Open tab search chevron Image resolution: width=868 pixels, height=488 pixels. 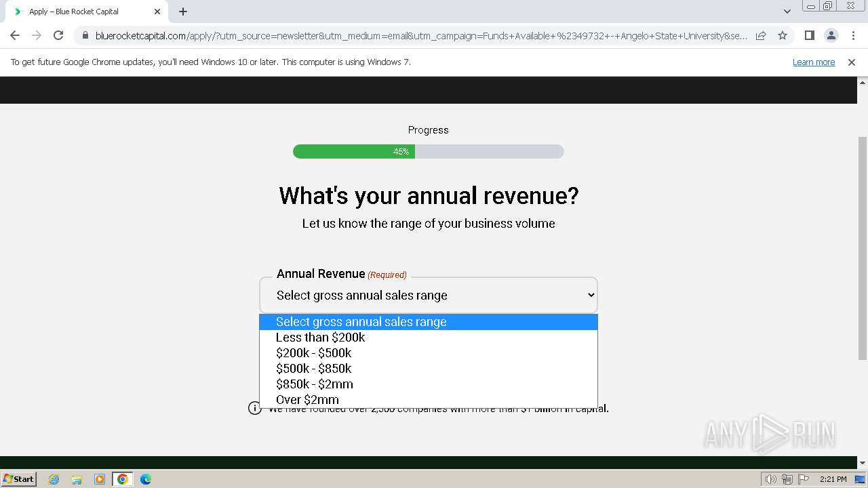pos(787,12)
